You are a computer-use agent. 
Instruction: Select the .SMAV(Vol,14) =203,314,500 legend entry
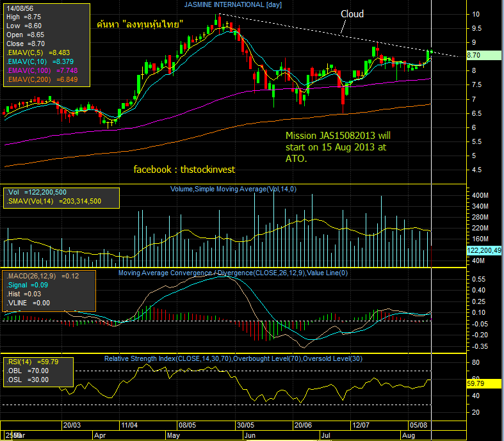54,202
